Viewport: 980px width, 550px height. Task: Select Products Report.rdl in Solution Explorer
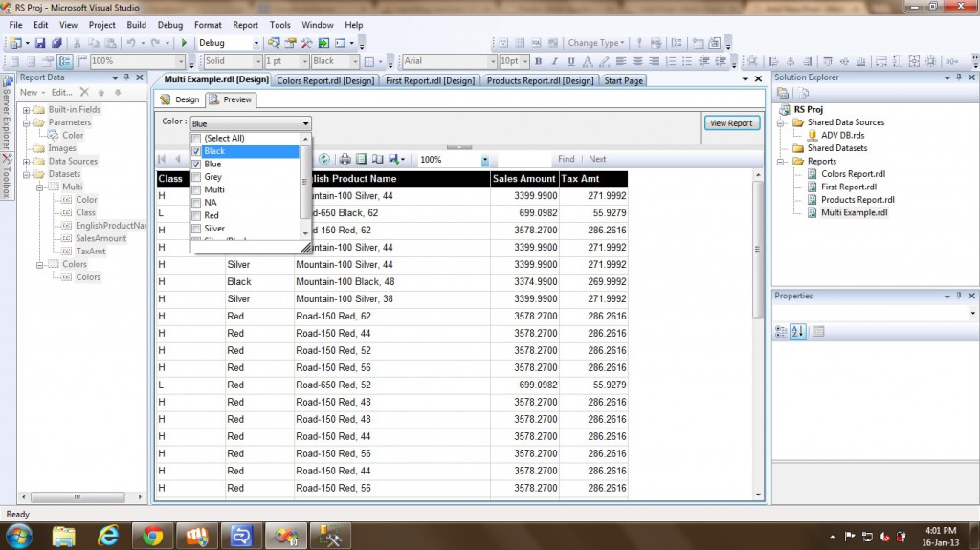coord(857,200)
